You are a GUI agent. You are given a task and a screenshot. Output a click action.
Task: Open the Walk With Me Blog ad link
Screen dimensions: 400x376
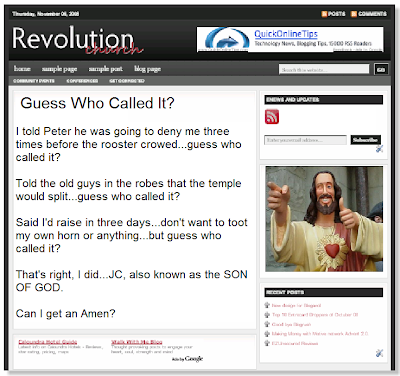137,342
